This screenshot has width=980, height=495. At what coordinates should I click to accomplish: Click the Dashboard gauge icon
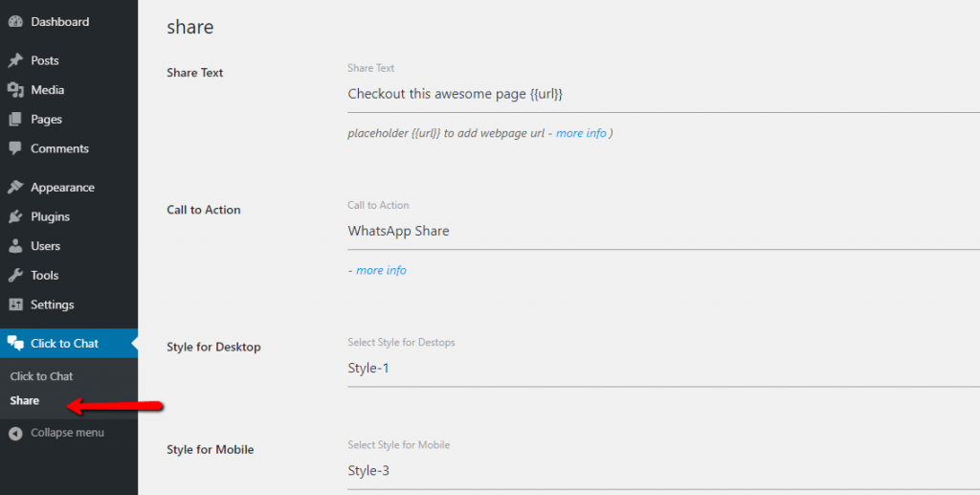pyautogui.click(x=15, y=22)
